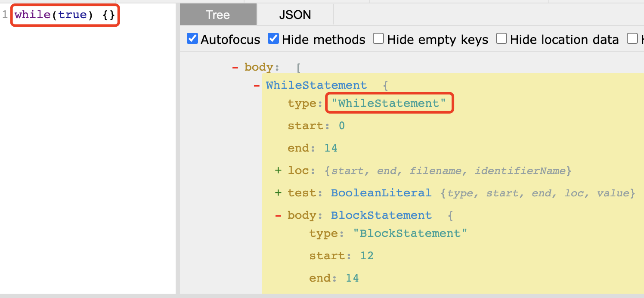Click line number 1 in editor gutter

[5, 16]
